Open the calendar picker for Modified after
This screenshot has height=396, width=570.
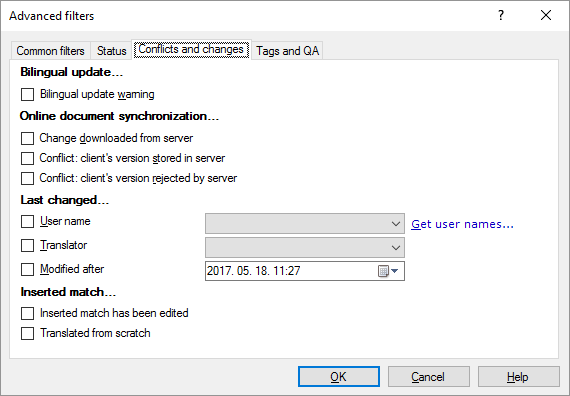[389, 271]
